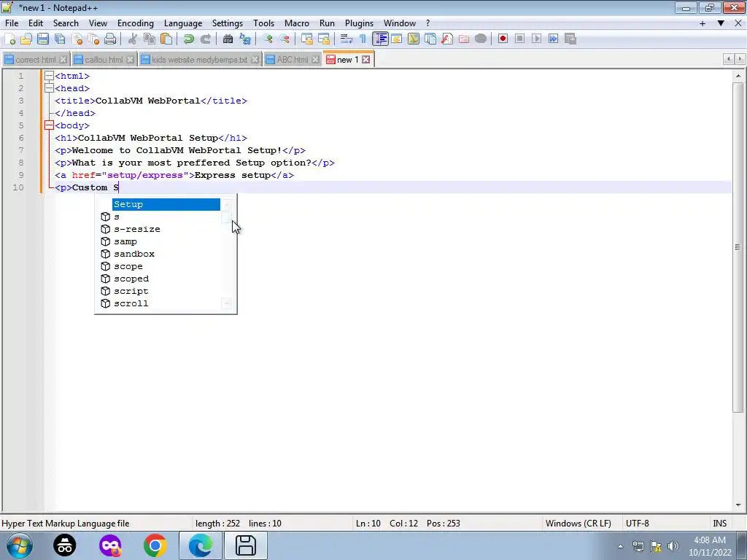Click the editor vertical scrollbar down arrow
Image resolution: width=747 pixels, height=560 pixels.
[x=738, y=505]
